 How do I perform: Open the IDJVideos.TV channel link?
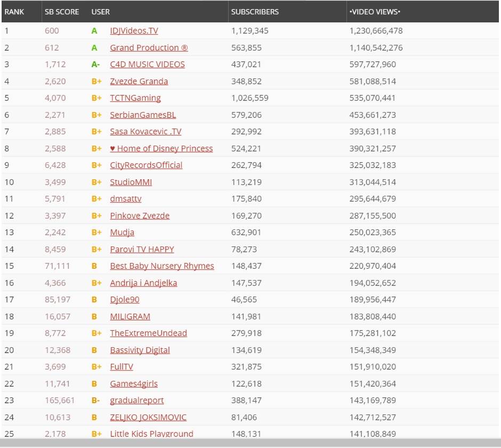pyautogui.click(x=133, y=30)
